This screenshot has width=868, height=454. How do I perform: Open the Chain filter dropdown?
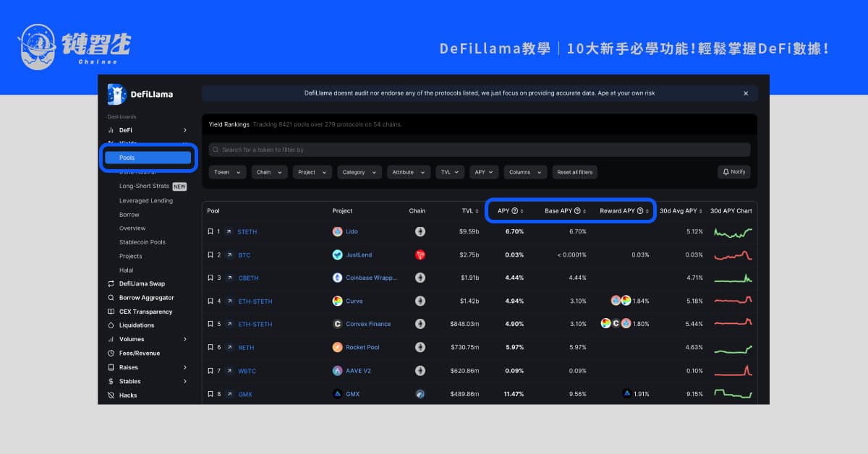pyautogui.click(x=270, y=172)
